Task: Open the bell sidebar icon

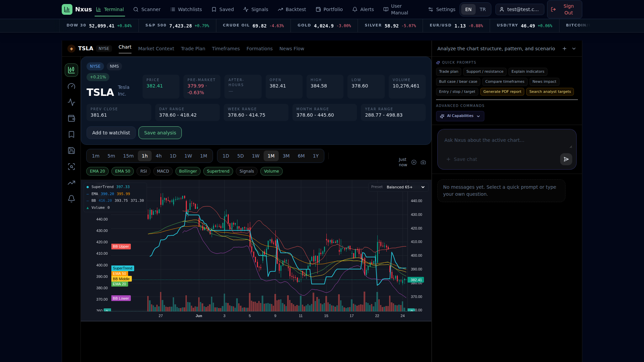Action: [x=71, y=199]
